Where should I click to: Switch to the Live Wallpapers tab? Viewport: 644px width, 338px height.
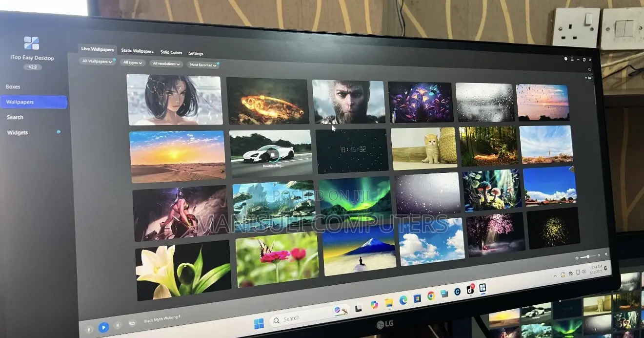pyautogui.click(x=98, y=49)
